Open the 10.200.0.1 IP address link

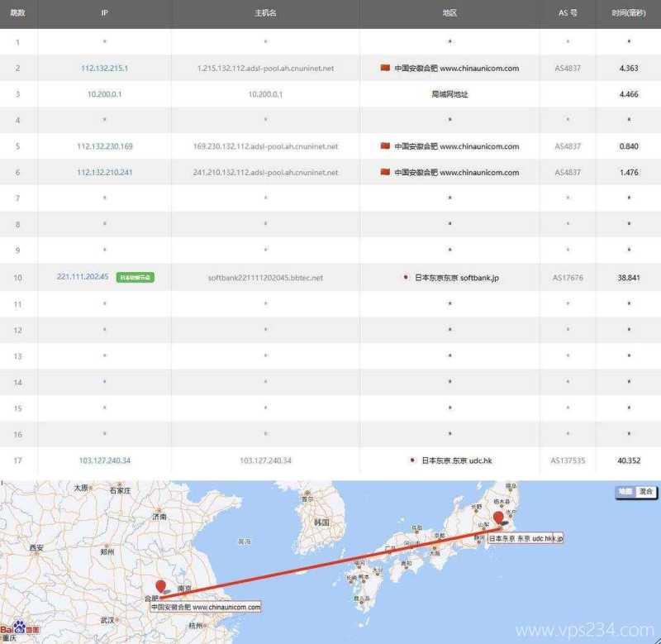pos(104,94)
